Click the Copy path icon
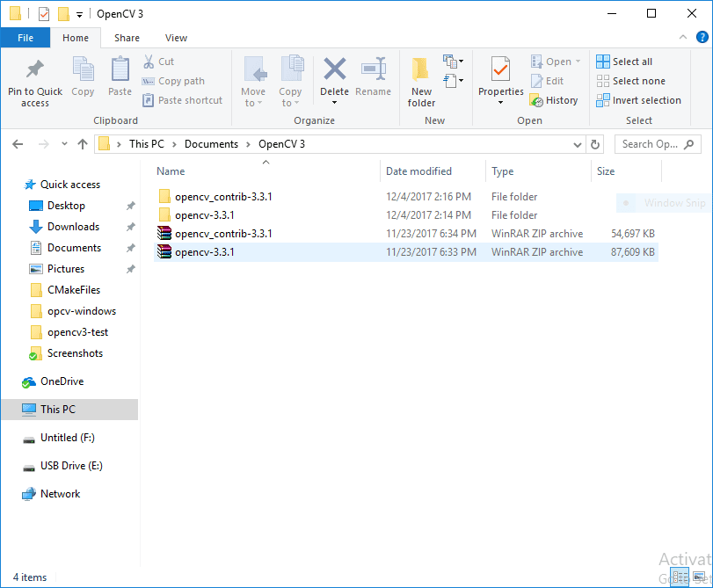Image resolution: width=713 pixels, height=588 pixels. click(149, 81)
